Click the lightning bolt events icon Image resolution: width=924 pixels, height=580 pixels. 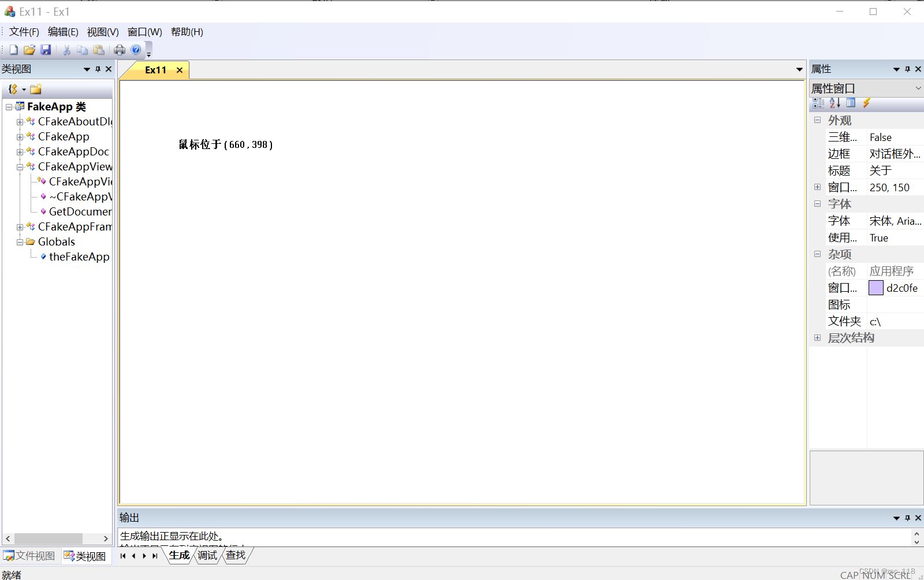click(866, 103)
